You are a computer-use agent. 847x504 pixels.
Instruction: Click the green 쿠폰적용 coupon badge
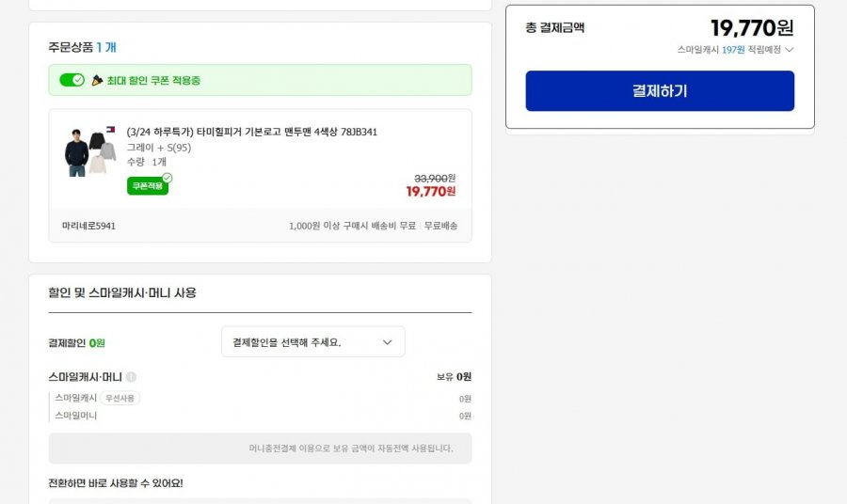(146, 186)
